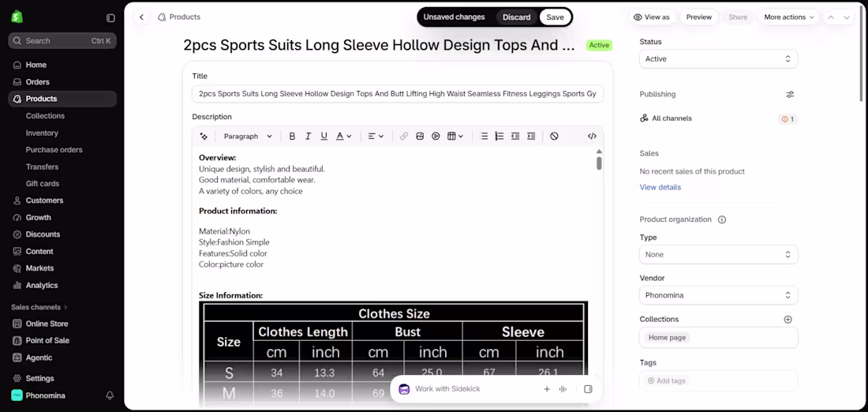Insert video using the play icon
Screen dimensions: 868x412
pyautogui.click(x=436, y=137)
